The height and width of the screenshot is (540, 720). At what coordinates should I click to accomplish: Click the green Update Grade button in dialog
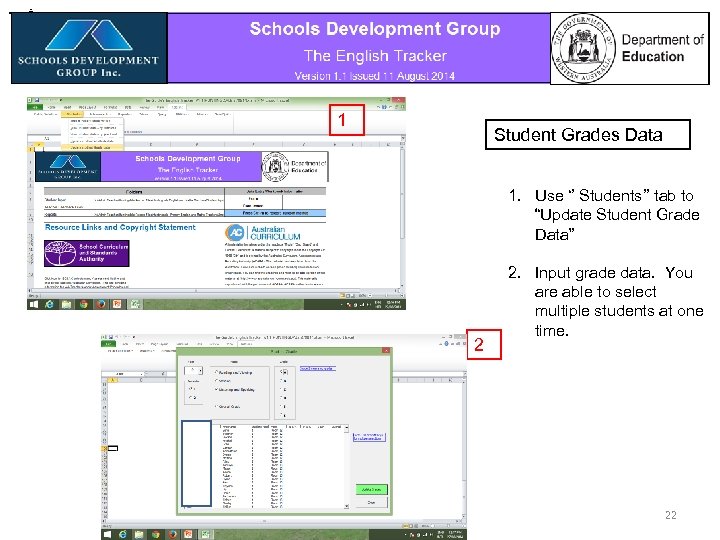coord(371,489)
